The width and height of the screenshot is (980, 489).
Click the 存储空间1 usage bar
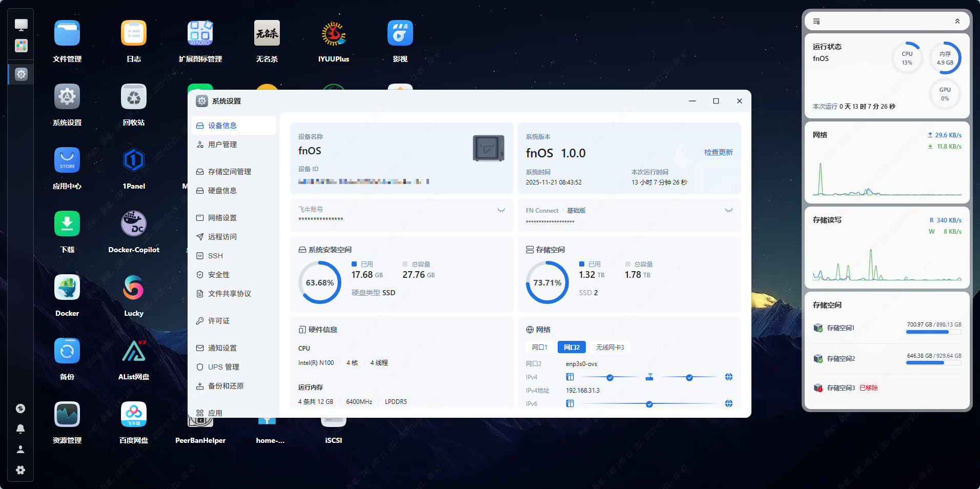point(933,332)
